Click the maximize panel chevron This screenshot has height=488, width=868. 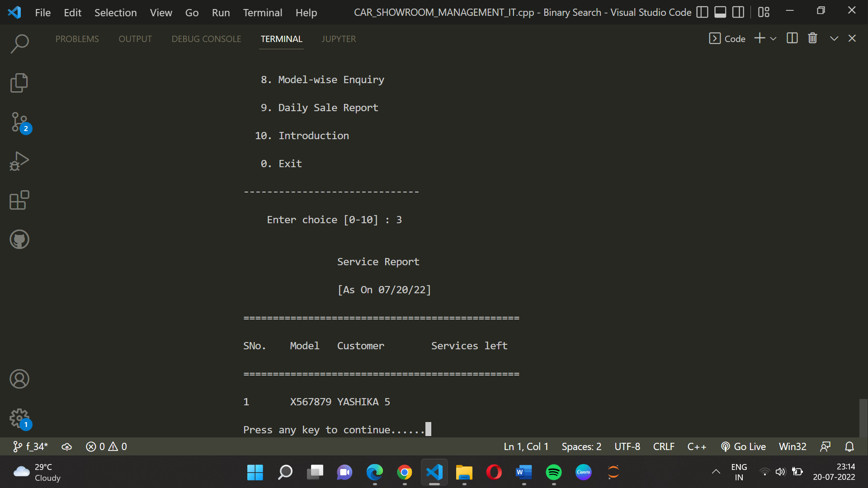tap(834, 39)
